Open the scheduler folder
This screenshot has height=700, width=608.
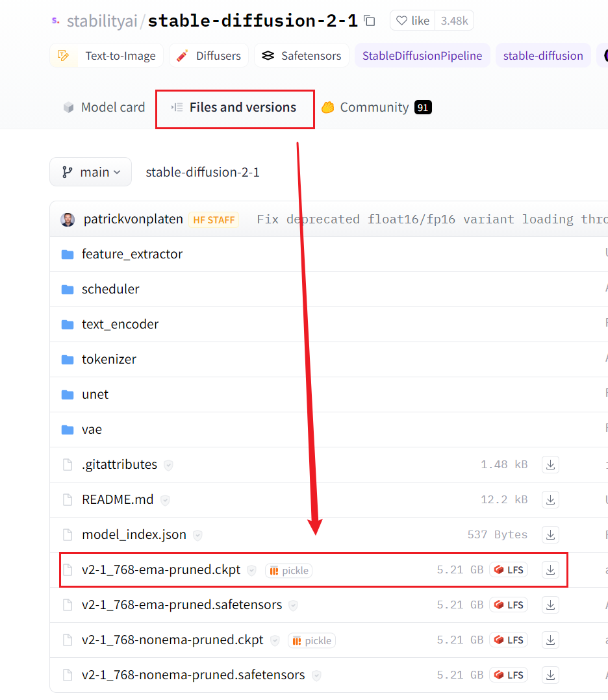coord(110,289)
